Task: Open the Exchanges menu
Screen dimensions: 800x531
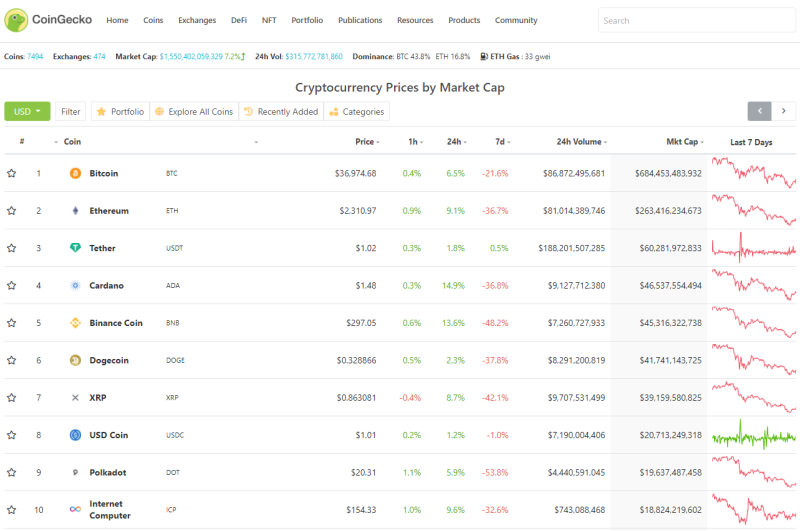Action: 197,20
